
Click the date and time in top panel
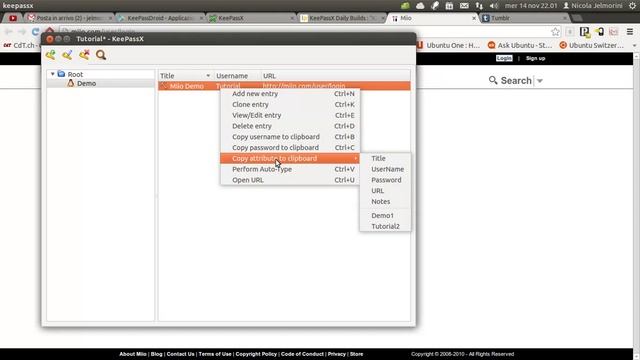pos(531,6)
